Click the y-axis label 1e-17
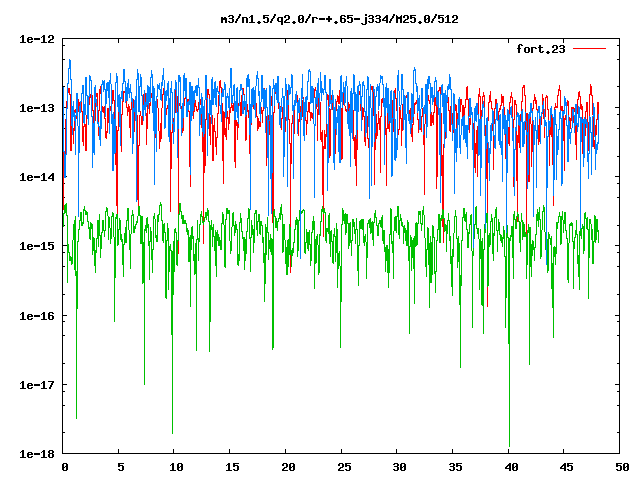The image size is (640, 480). [x=37, y=385]
